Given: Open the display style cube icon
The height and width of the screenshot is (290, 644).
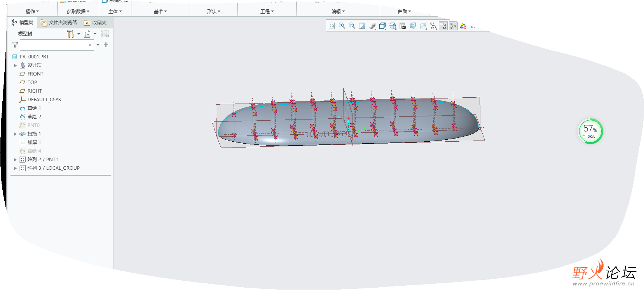Looking at the screenshot, I should pyautogui.click(x=382, y=26).
